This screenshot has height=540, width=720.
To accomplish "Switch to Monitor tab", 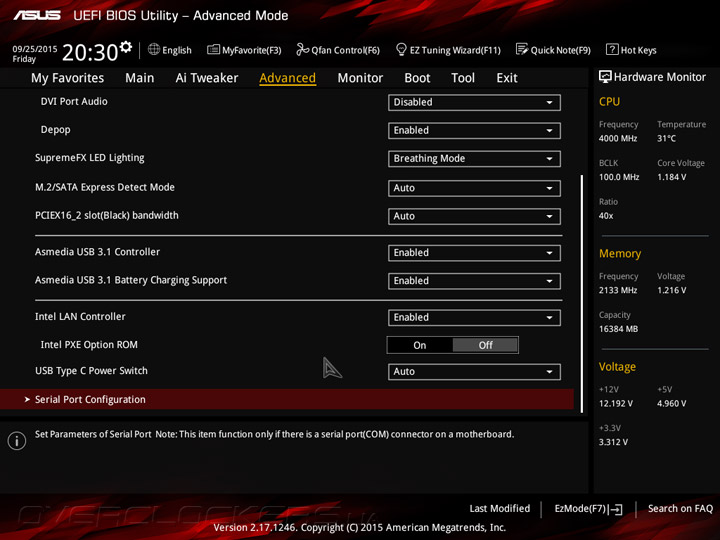I will [x=360, y=78].
